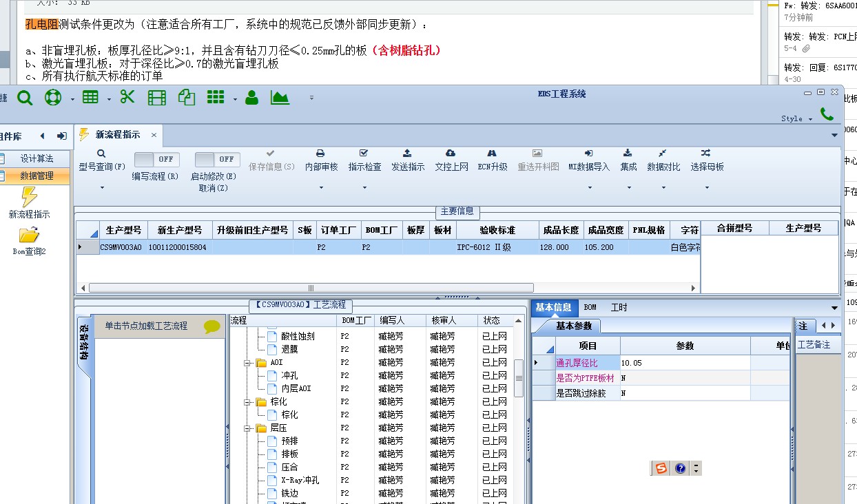Click the green table grid icon
The image size is (857, 504).
[x=90, y=98]
